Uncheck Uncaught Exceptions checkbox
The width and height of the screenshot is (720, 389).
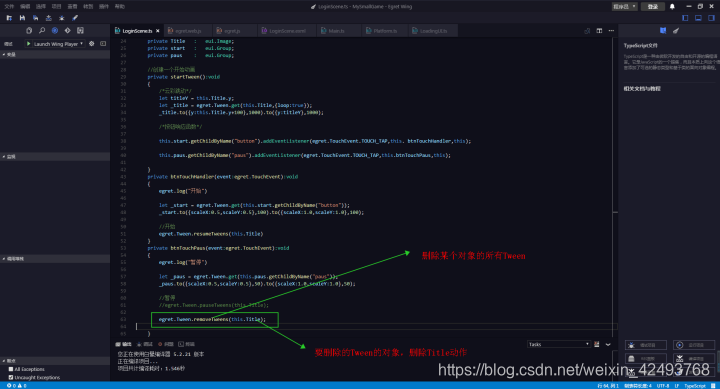(11, 377)
